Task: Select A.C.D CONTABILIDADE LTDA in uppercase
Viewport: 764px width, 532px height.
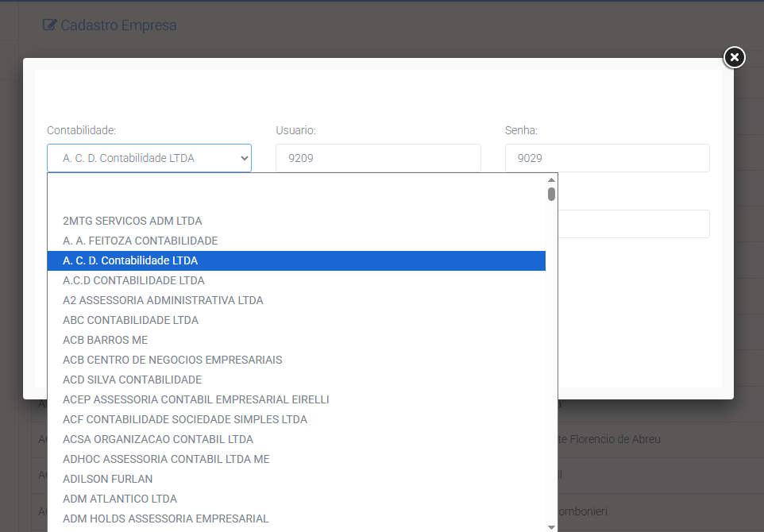Action: point(133,280)
